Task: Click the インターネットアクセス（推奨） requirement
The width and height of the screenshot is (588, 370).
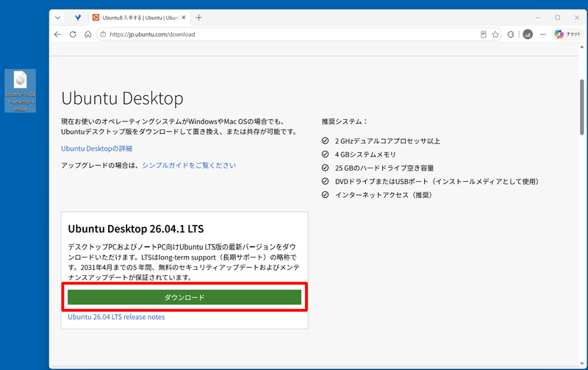Action: click(383, 195)
